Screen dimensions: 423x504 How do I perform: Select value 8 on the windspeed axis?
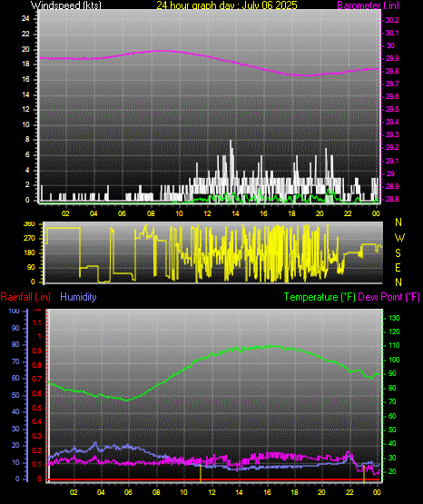click(27, 140)
